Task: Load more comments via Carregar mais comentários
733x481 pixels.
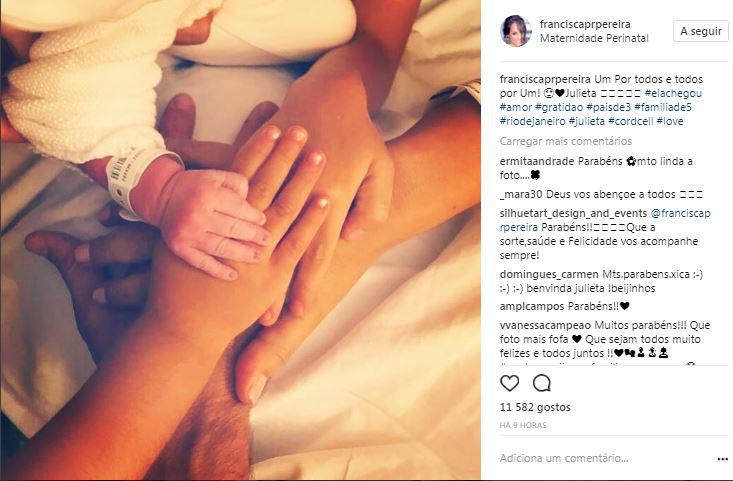Action: point(566,141)
